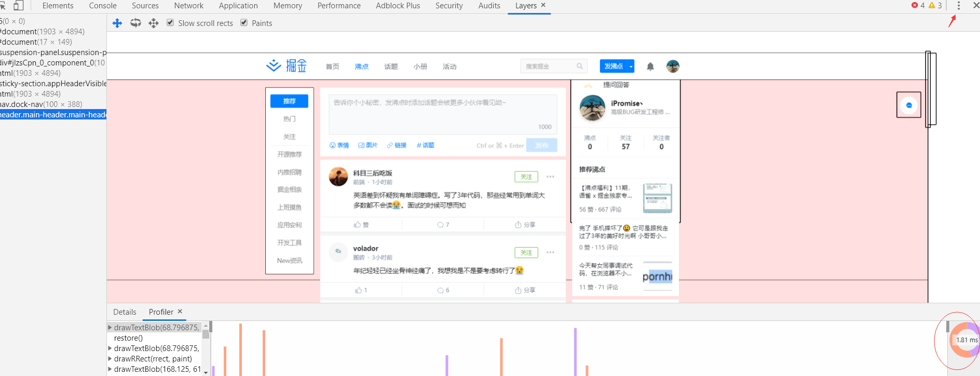The image size is (980, 376).
Task: Click the 发布 publish button
Action: [541, 145]
